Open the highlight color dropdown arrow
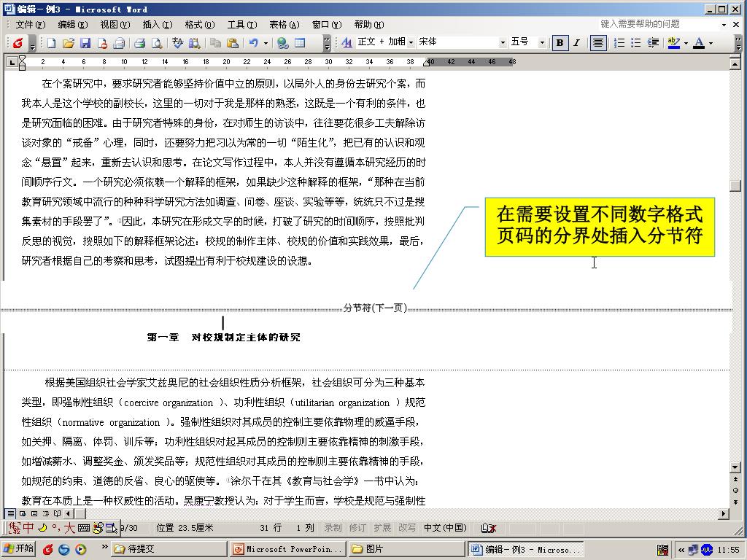 coord(686,43)
